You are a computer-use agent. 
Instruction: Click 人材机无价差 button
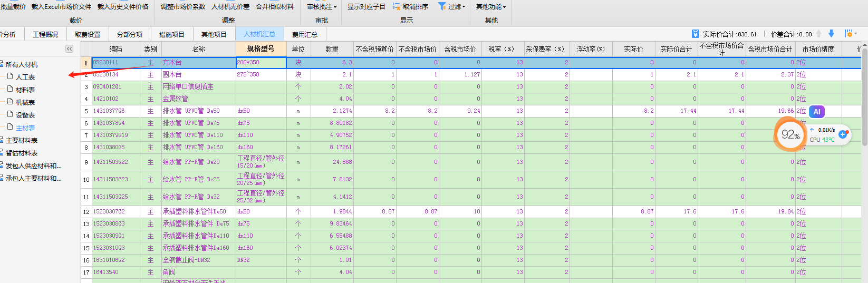(230, 7)
